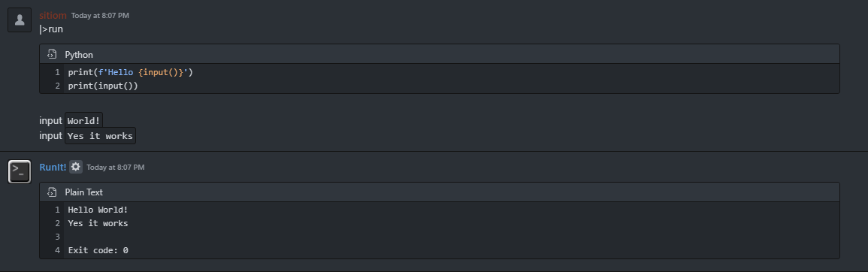
Task: Click the Plain Text output block header
Action: coord(440,192)
